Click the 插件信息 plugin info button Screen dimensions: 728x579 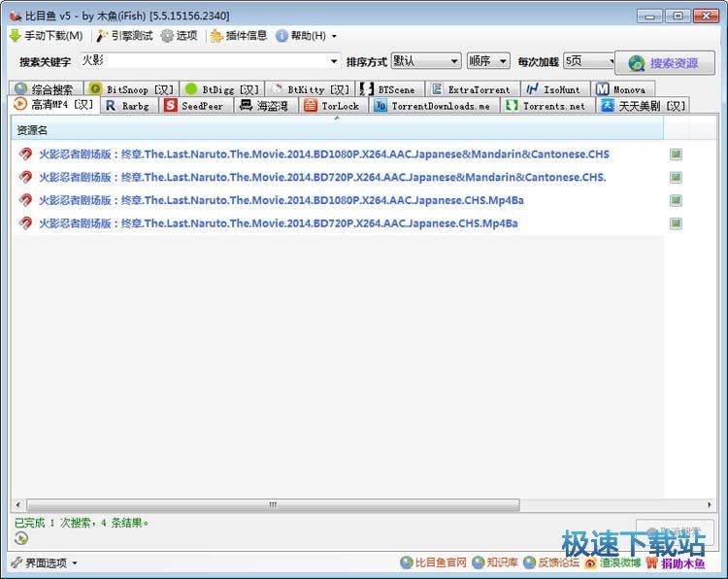click(x=238, y=36)
